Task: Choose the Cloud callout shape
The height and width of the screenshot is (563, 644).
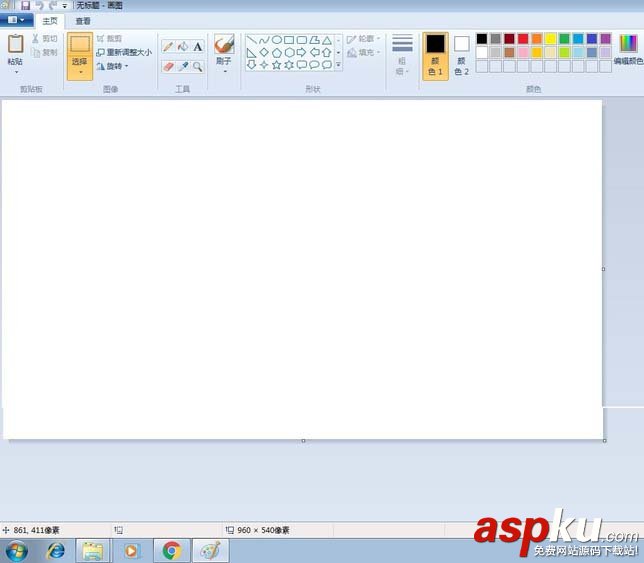Action: [327, 65]
